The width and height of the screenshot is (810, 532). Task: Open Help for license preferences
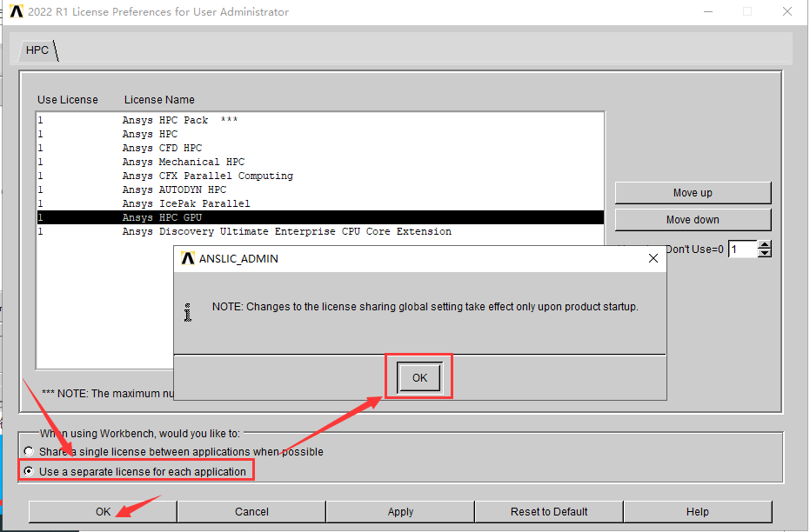click(x=697, y=512)
